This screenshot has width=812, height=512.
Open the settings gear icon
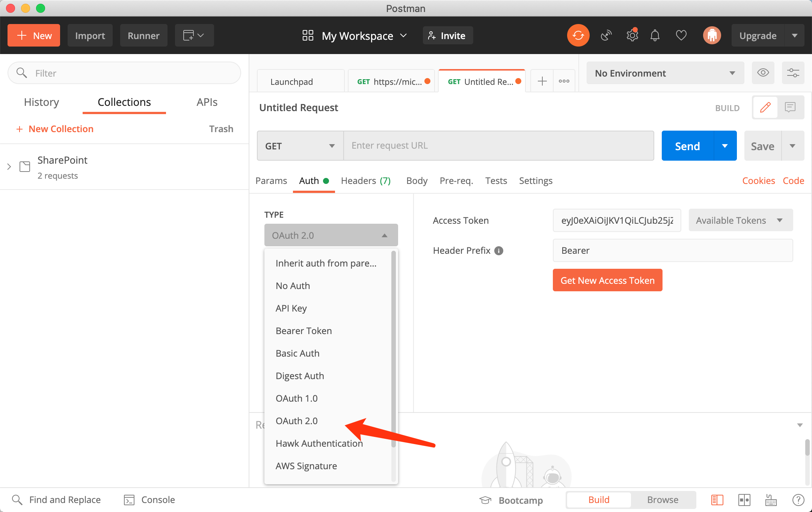pos(632,36)
